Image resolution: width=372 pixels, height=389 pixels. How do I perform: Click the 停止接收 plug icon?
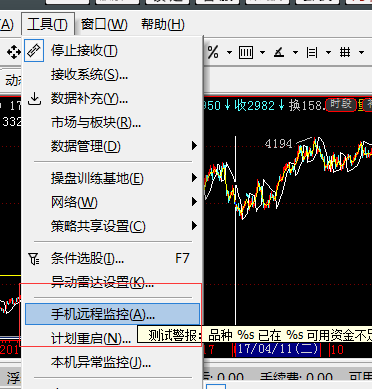[34, 51]
